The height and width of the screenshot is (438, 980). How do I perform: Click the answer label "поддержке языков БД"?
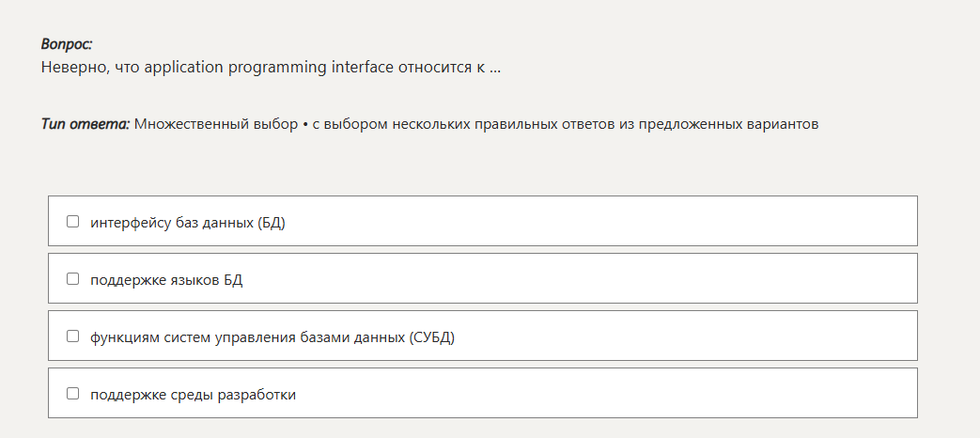click(x=166, y=280)
